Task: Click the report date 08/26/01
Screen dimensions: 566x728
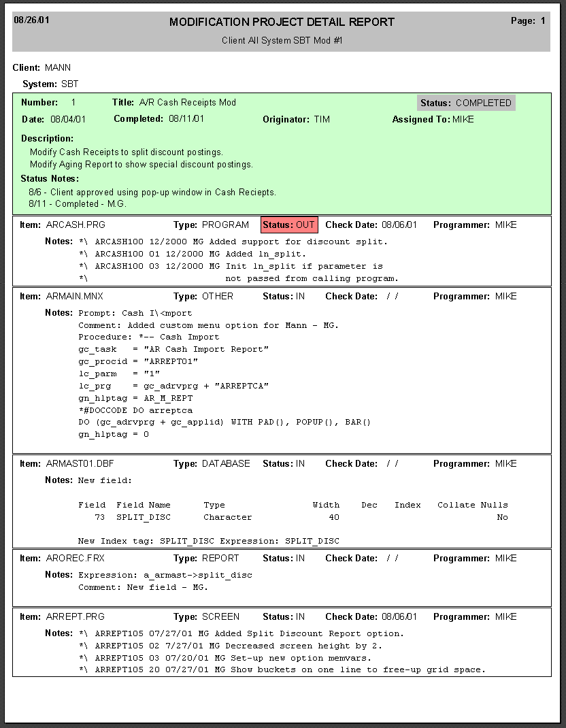Action: click(31, 20)
